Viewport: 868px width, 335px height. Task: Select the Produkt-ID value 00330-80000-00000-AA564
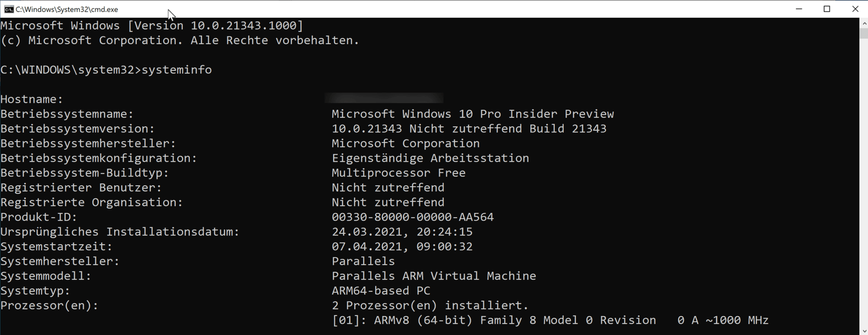pyautogui.click(x=412, y=217)
